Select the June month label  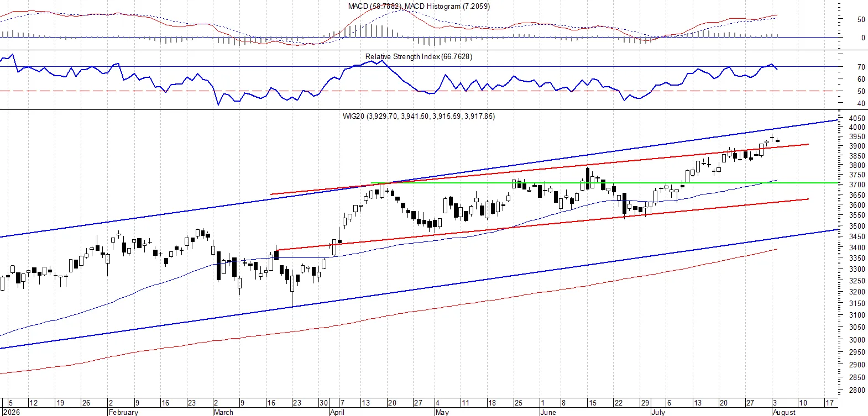[x=548, y=412]
